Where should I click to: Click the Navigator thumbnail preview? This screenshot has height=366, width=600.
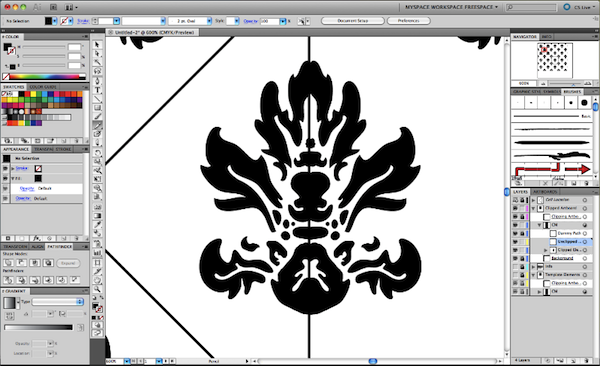[x=554, y=60]
